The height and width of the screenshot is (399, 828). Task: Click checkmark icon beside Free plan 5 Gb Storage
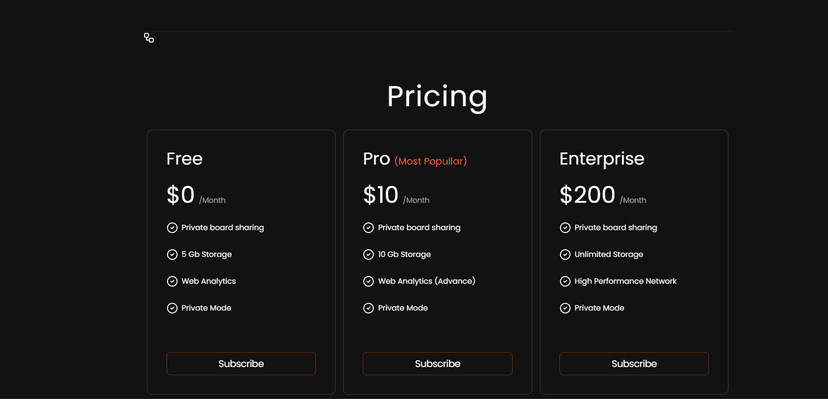tap(172, 254)
